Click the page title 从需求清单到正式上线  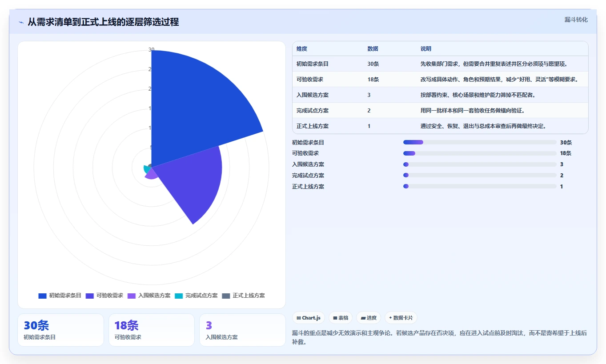103,22
